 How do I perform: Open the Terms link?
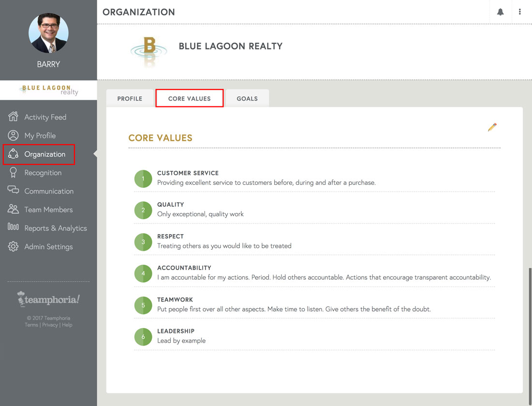click(x=31, y=325)
